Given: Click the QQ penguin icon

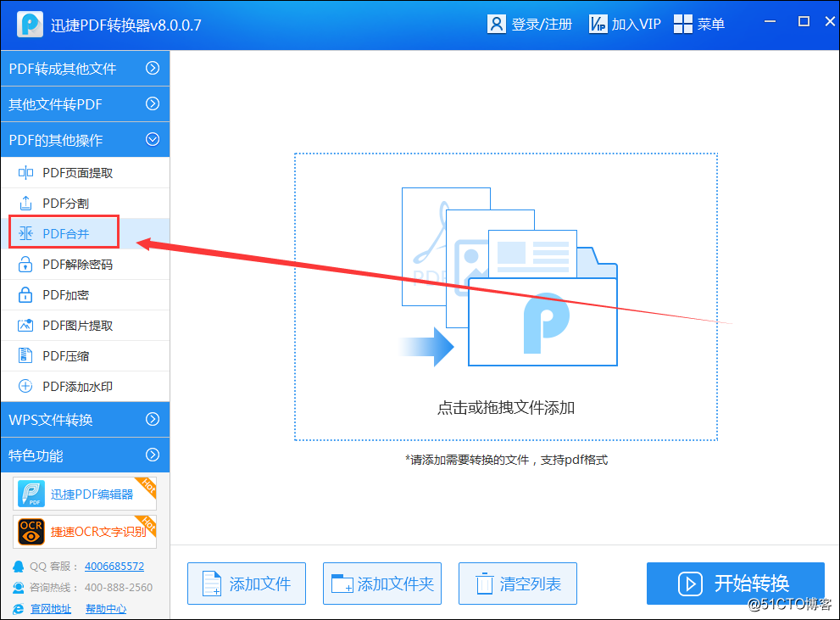Looking at the screenshot, I should coord(18,567).
